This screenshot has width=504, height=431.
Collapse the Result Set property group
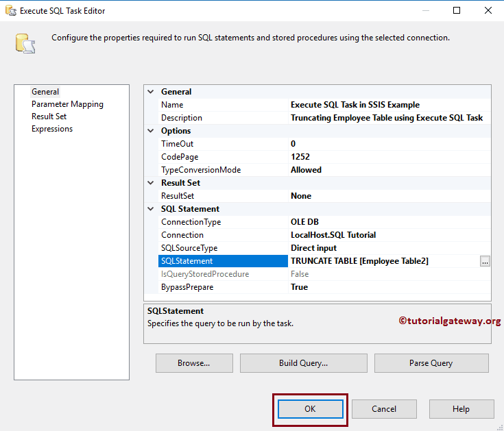(150, 183)
